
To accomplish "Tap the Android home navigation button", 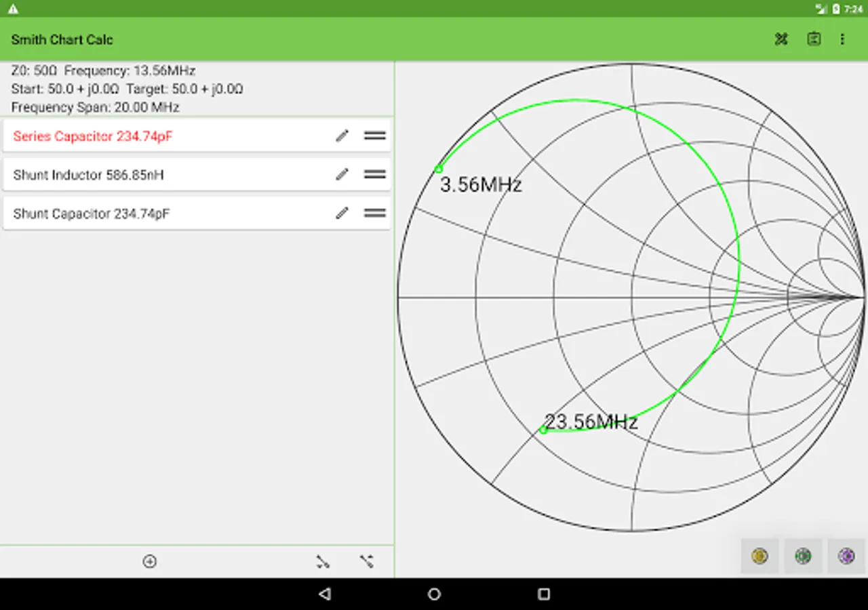I will [x=434, y=594].
